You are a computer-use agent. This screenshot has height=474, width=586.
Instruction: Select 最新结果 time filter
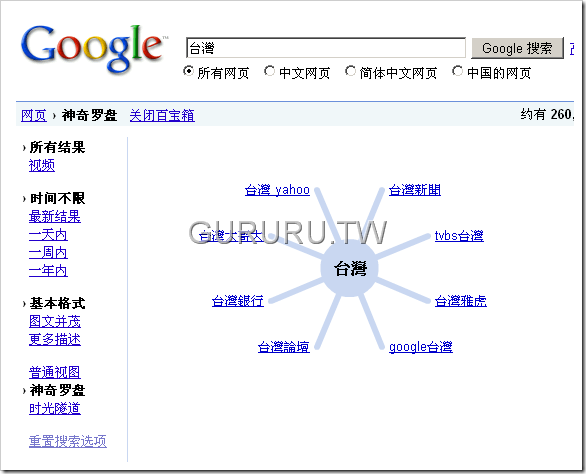[55, 216]
